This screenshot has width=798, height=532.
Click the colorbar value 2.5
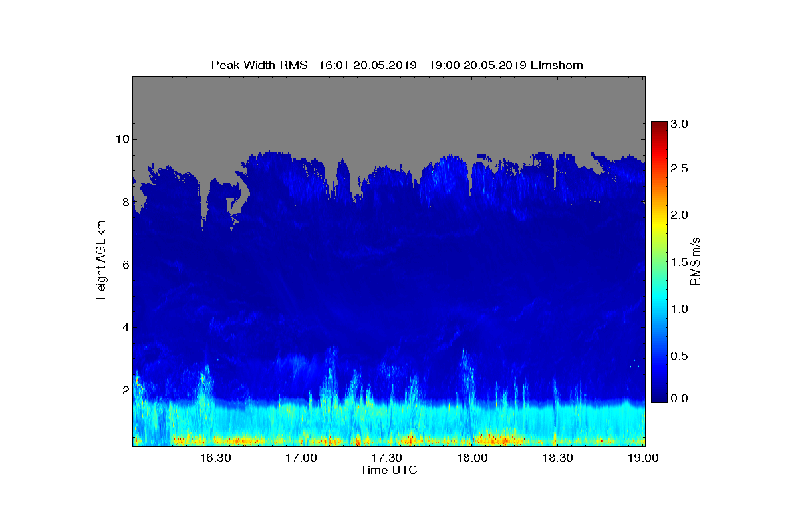pyautogui.click(x=679, y=169)
